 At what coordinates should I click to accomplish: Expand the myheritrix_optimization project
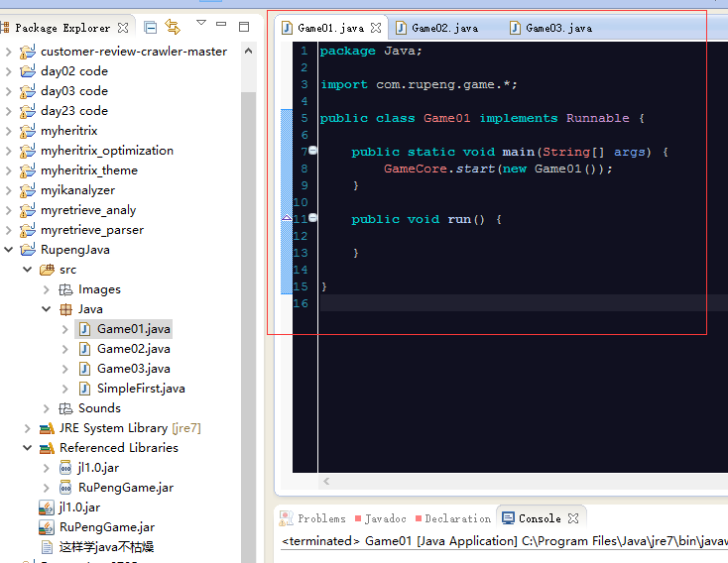8,151
